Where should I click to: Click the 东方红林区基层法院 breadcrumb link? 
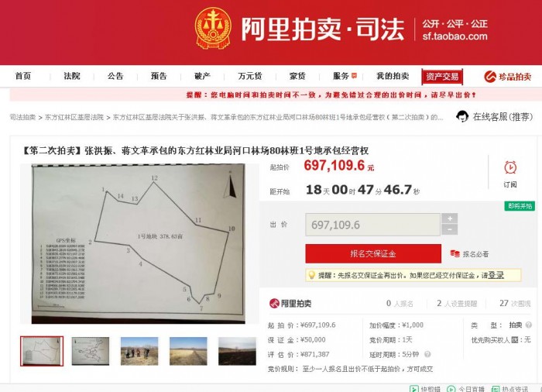click(74, 117)
